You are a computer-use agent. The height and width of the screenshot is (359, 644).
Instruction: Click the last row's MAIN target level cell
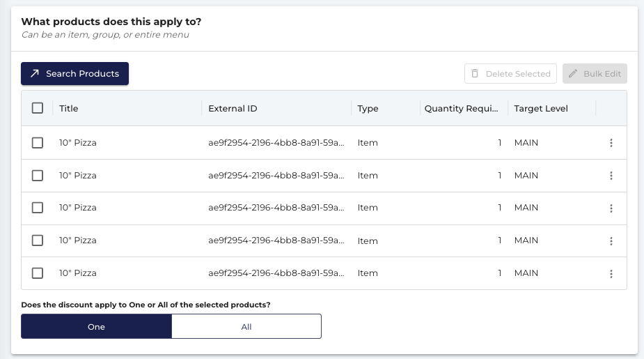click(x=526, y=273)
